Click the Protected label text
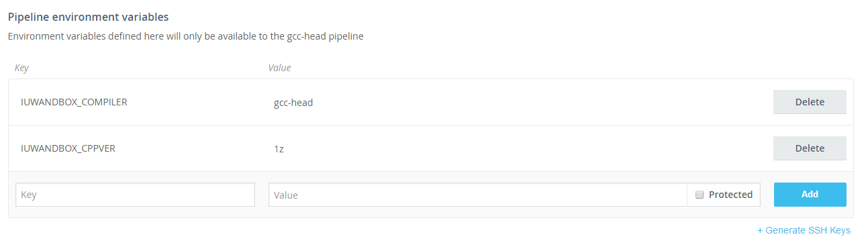Viewport: 868px width, 251px height. [x=730, y=195]
